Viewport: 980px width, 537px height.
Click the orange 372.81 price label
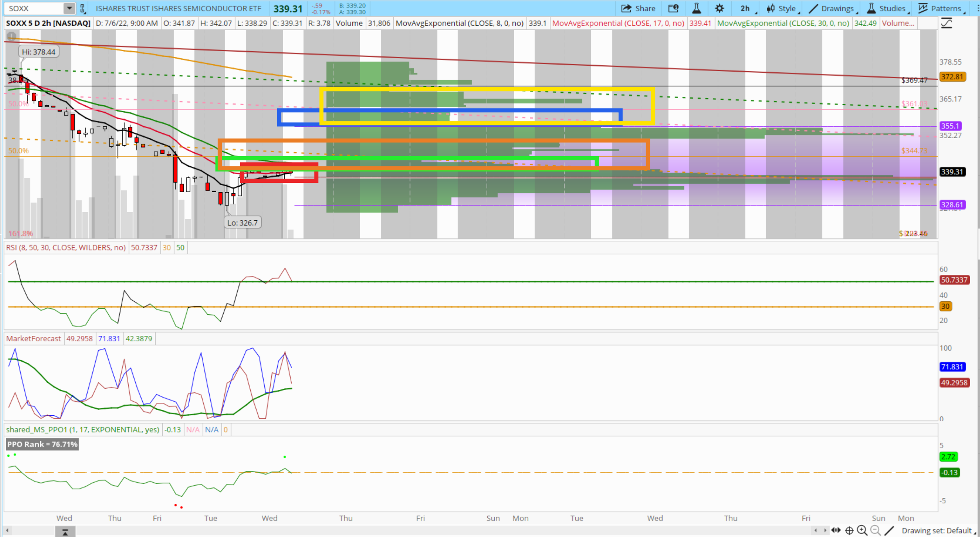click(x=952, y=77)
